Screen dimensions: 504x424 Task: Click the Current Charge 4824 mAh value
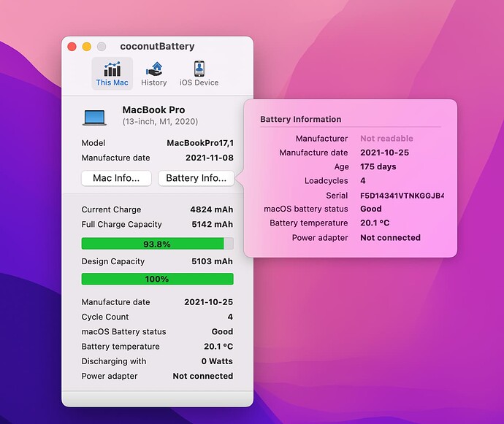211,209
